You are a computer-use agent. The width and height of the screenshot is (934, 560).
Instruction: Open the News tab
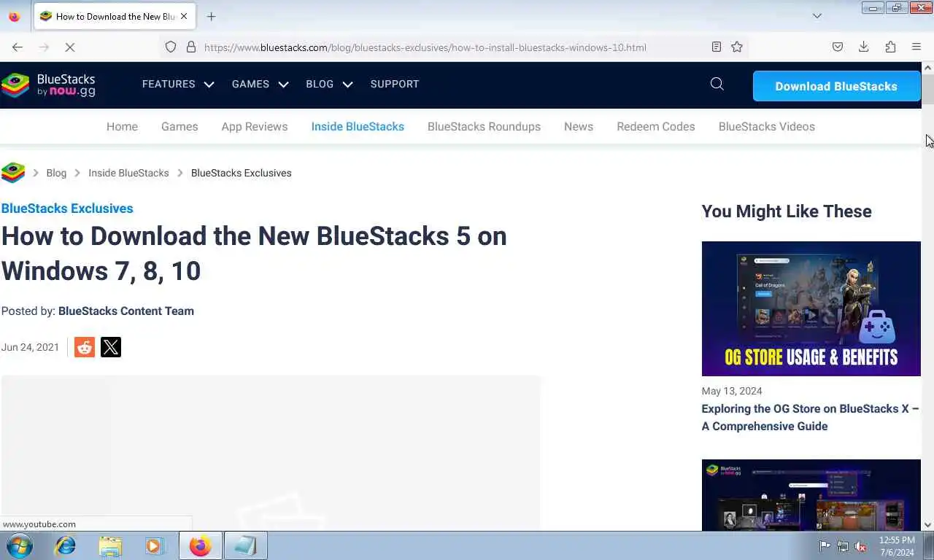click(x=579, y=126)
